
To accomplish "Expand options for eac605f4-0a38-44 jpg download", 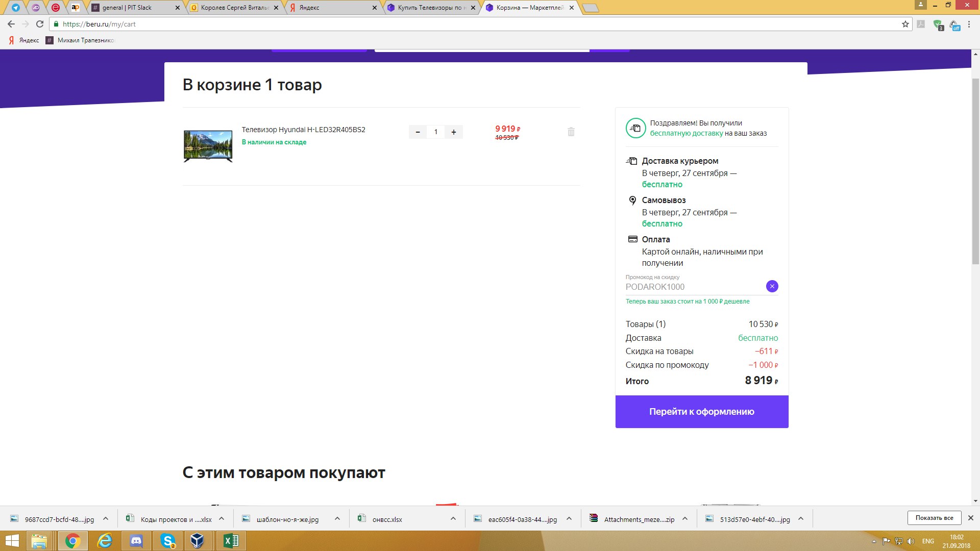I will click(x=569, y=519).
